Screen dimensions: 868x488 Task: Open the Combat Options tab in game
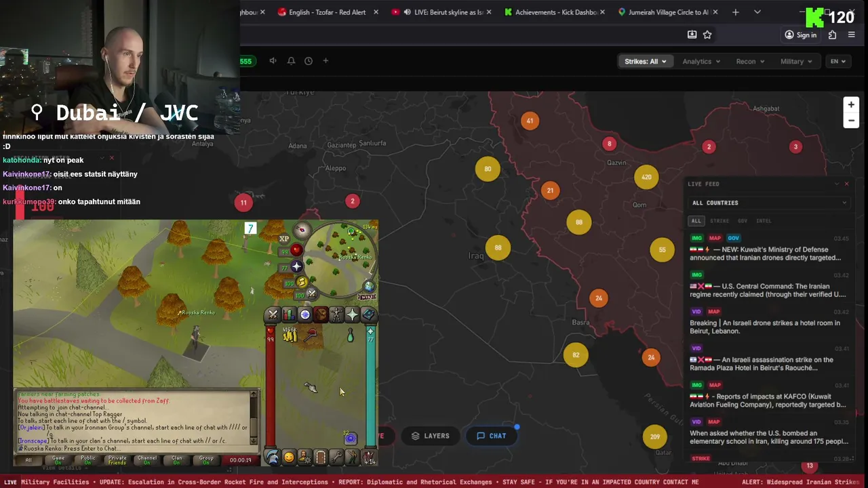[x=273, y=314]
